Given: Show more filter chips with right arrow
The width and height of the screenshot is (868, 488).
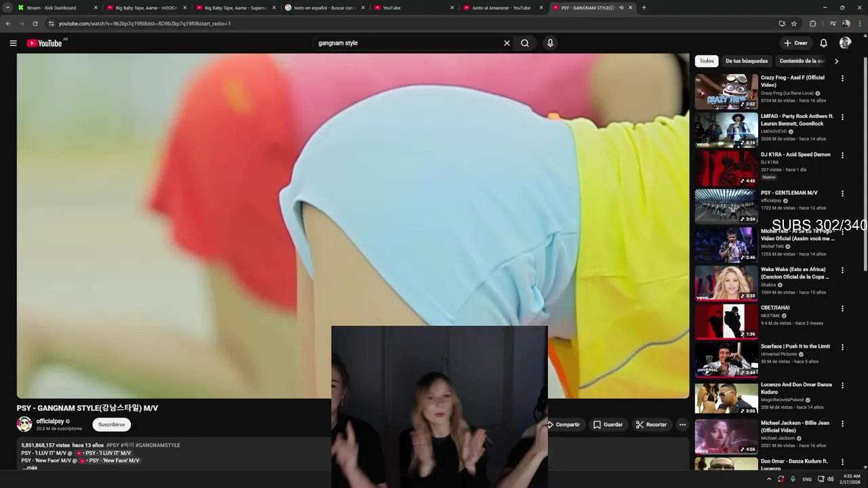Looking at the screenshot, I should pos(836,61).
